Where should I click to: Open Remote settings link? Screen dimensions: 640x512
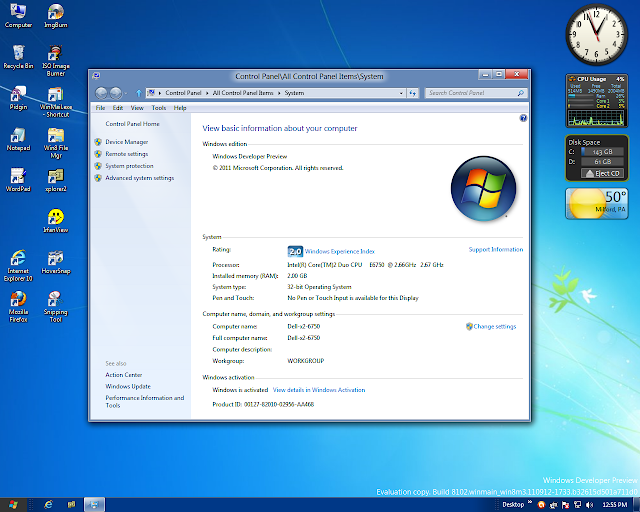point(127,154)
